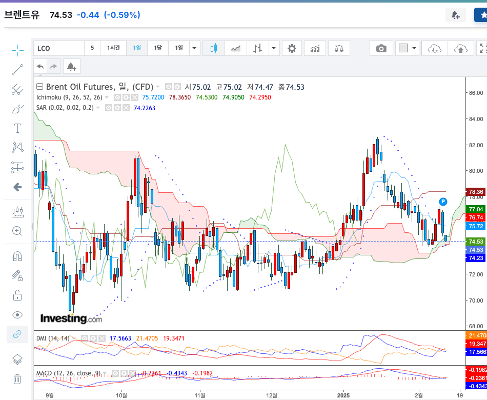Viewport: 487px width, 400px height.
Task: Remove the Ichimoku indicator with X icon
Action: [x=134, y=97]
